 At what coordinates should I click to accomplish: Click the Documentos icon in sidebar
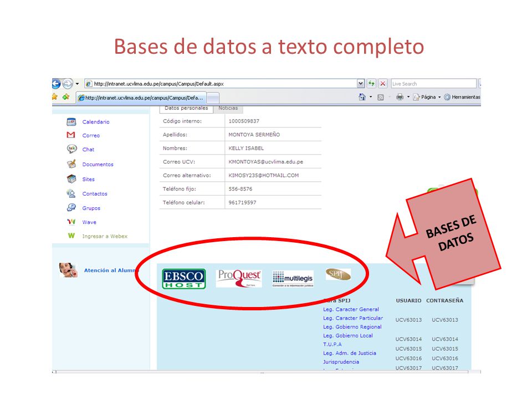(71, 164)
